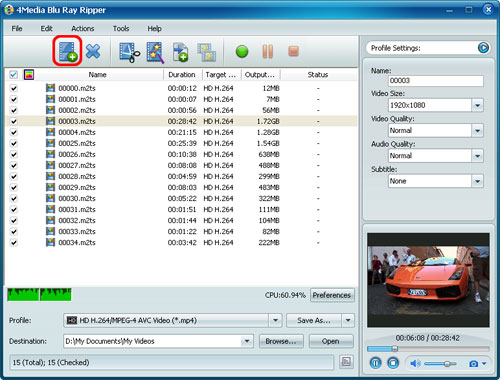This screenshot has width=500, height=380.
Task: Open the snapshot options arrow
Action: tap(484, 364)
